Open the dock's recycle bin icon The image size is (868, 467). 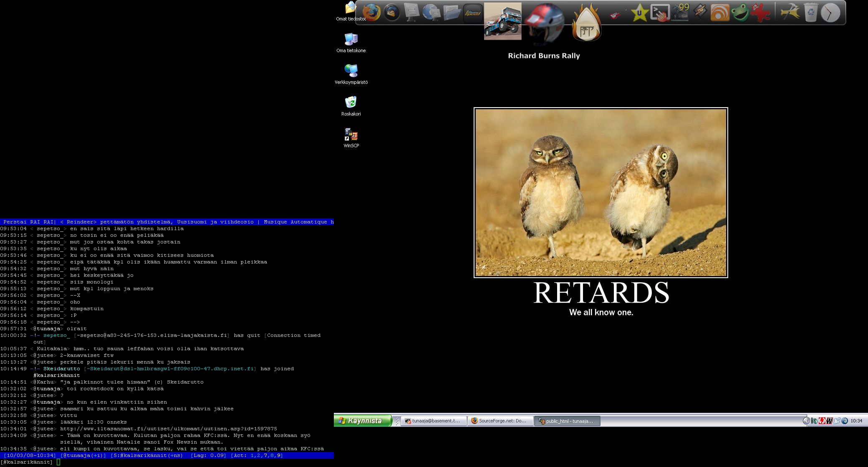coord(810,13)
